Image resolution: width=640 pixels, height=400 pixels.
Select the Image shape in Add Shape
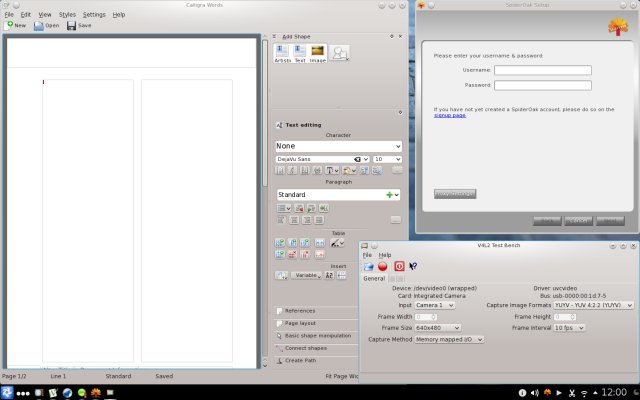pos(317,53)
